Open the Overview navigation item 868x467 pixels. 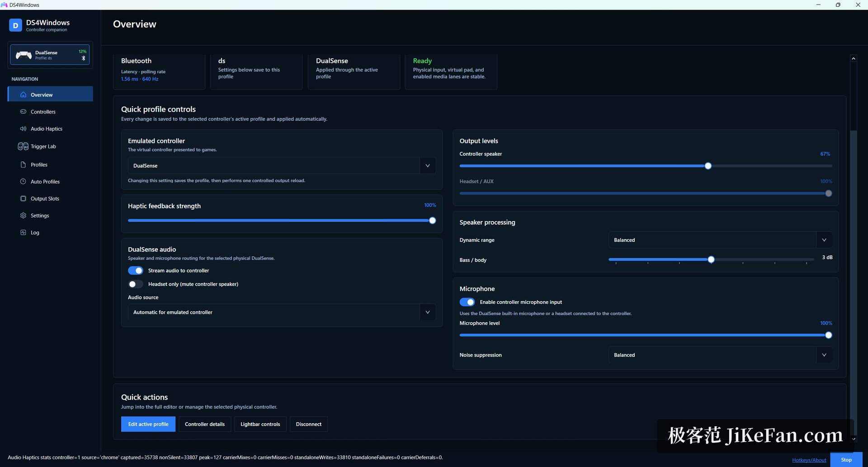coord(51,95)
